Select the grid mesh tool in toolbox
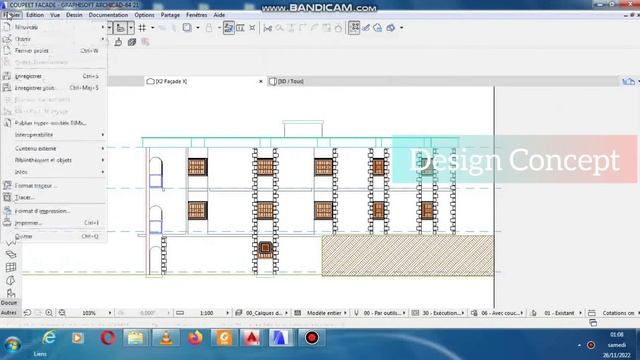 [x=11, y=267]
